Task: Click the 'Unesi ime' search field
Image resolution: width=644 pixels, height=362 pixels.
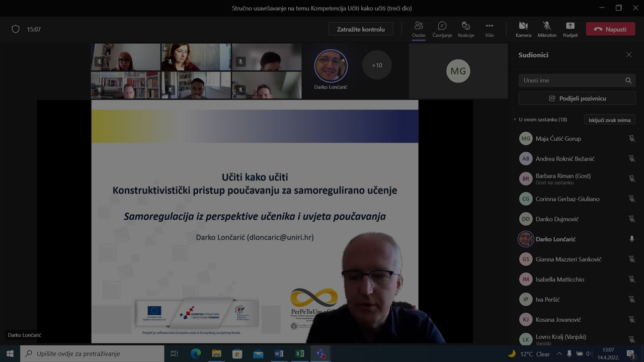Action: click(x=571, y=80)
